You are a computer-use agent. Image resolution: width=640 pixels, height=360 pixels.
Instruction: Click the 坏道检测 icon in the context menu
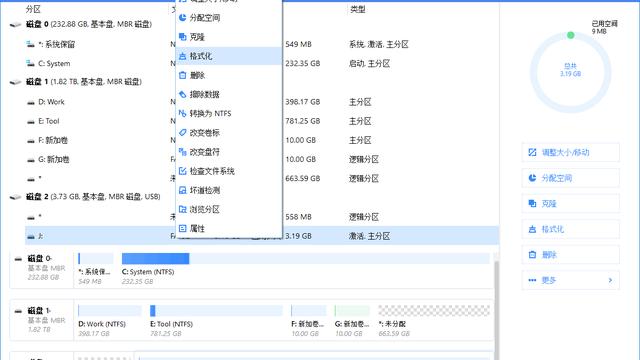(x=182, y=190)
